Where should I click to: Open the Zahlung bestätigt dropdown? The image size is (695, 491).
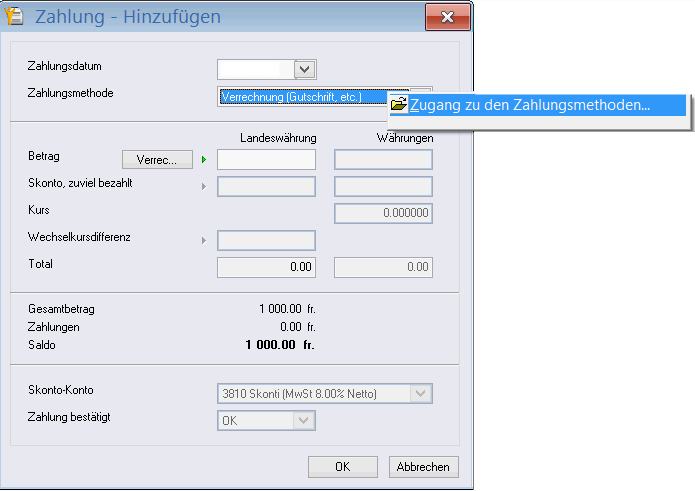click(x=305, y=421)
